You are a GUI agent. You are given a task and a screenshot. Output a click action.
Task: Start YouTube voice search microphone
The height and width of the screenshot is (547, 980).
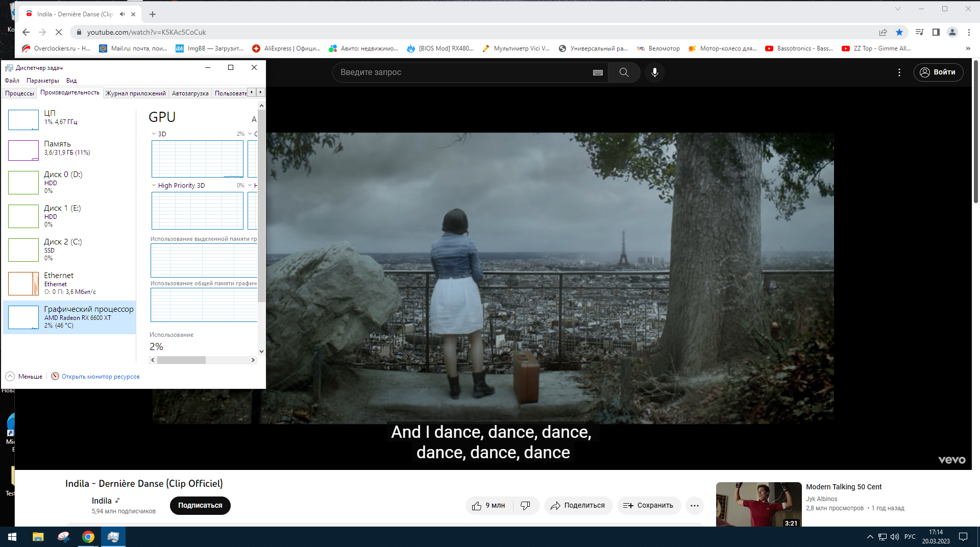click(x=655, y=72)
